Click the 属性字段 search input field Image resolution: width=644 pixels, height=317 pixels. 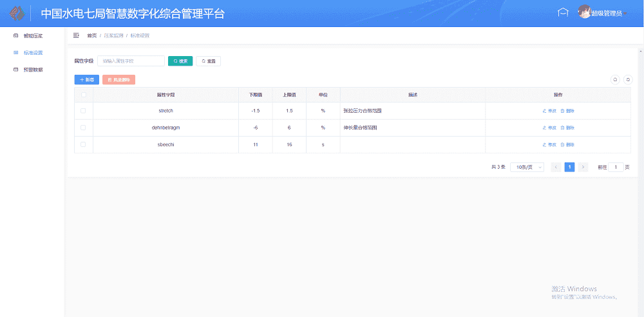(x=131, y=61)
